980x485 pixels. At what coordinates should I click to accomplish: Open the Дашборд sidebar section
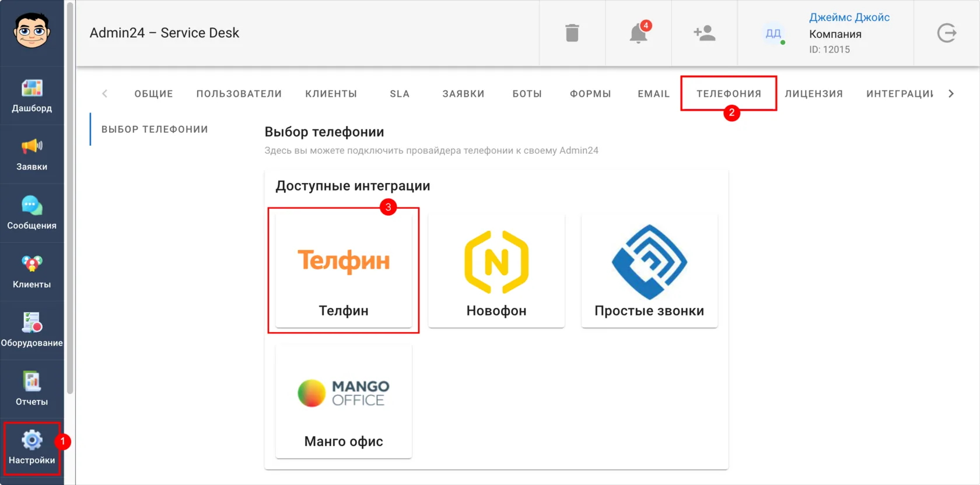[x=32, y=96]
